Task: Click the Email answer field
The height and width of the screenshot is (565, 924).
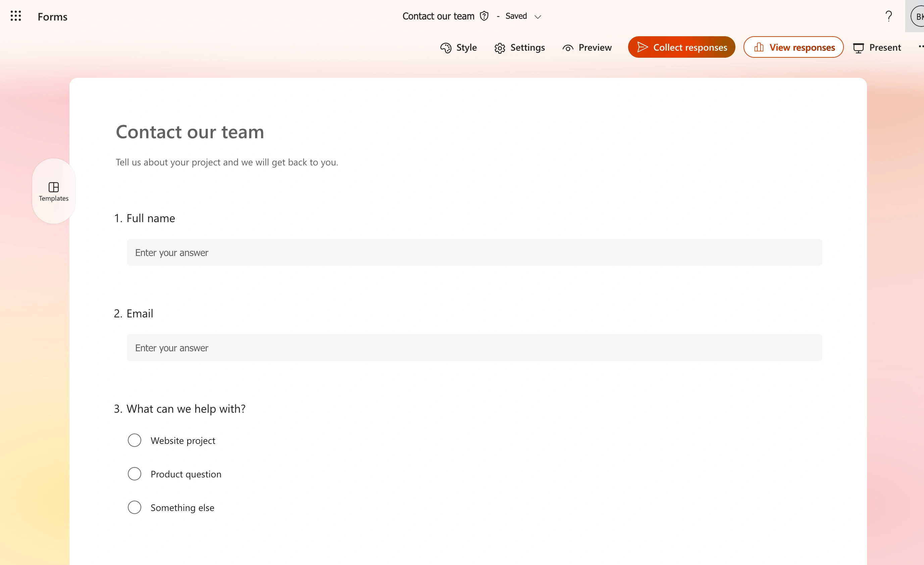Action: tap(474, 348)
